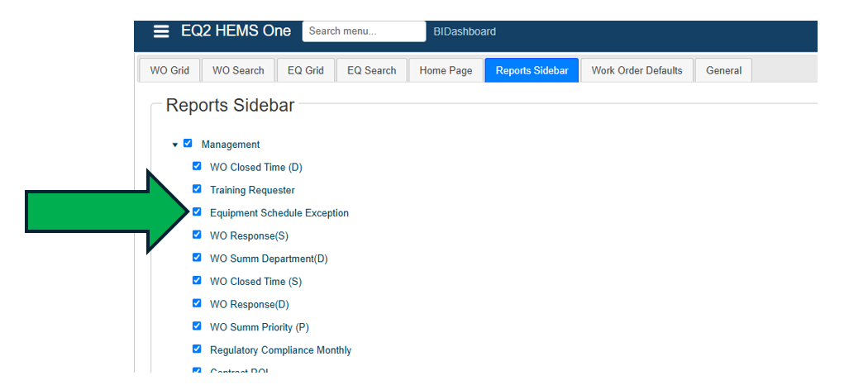Image resolution: width=868 pixels, height=385 pixels.
Task: Click the BIDashboard link
Action: pos(465,31)
